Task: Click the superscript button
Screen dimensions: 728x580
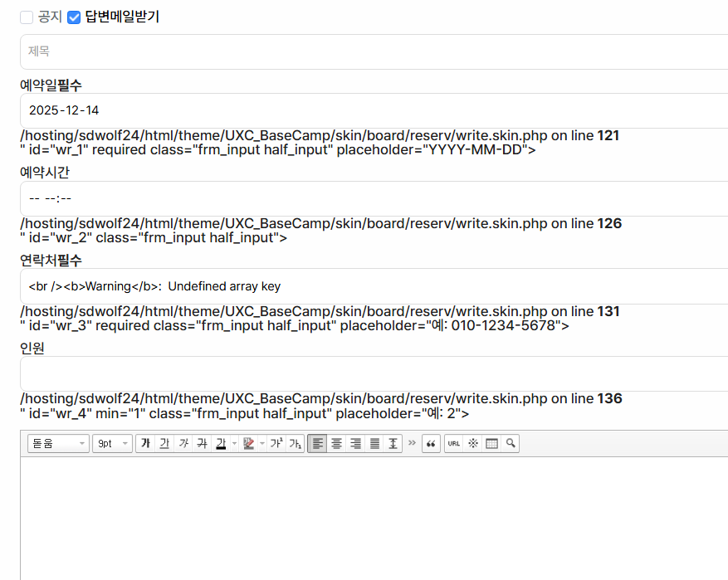Action: [276, 444]
